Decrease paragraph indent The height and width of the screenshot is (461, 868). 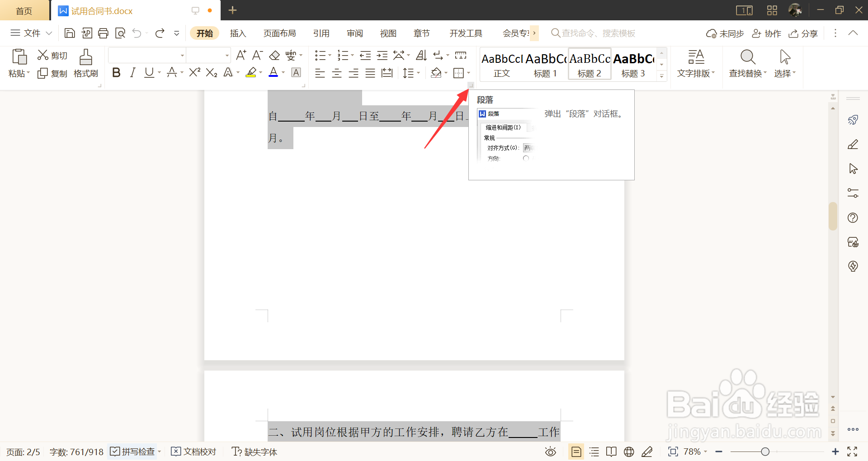[365, 56]
